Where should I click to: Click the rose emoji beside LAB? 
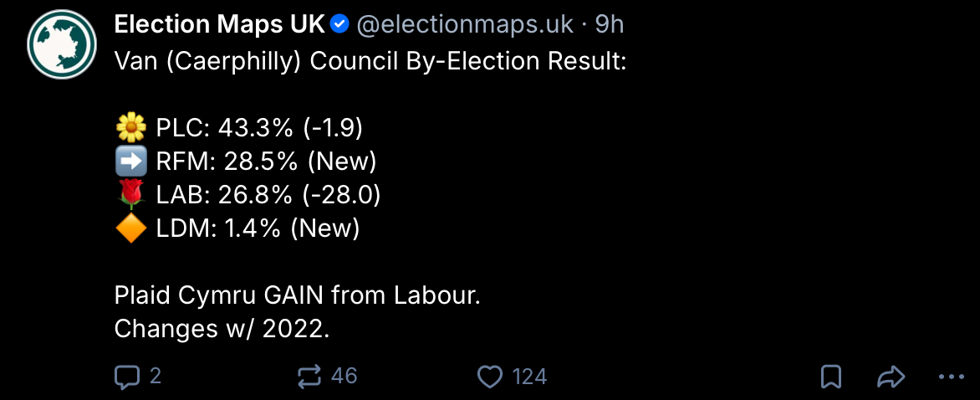pyautogui.click(x=130, y=194)
